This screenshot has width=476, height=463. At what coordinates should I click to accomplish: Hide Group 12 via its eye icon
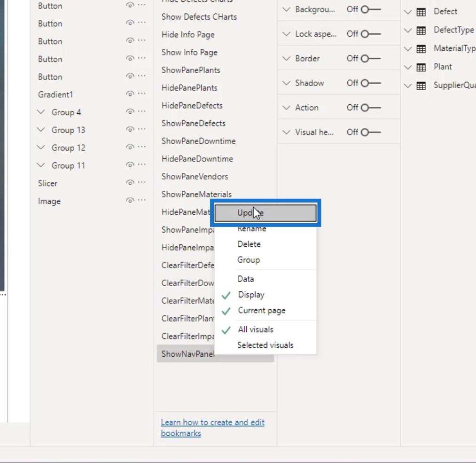pyautogui.click(x=130, y=147)
